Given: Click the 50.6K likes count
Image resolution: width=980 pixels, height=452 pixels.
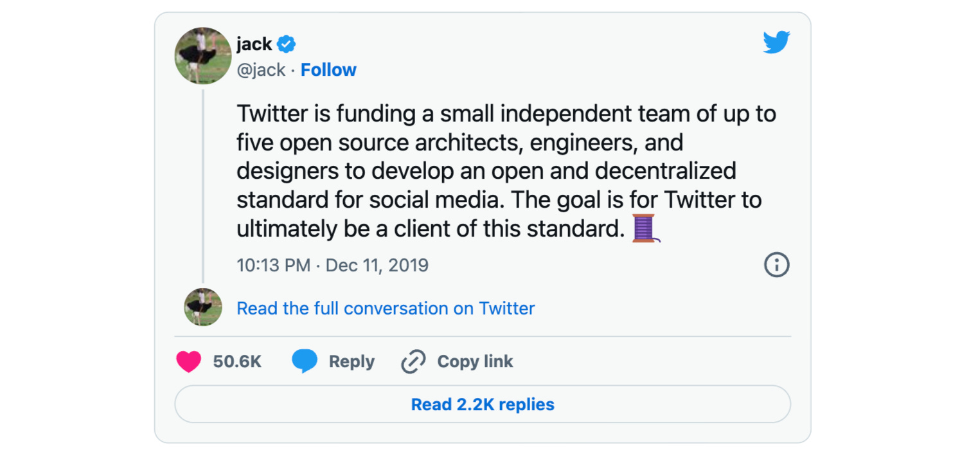Looking at the screenshot, I should click(237, 362).
